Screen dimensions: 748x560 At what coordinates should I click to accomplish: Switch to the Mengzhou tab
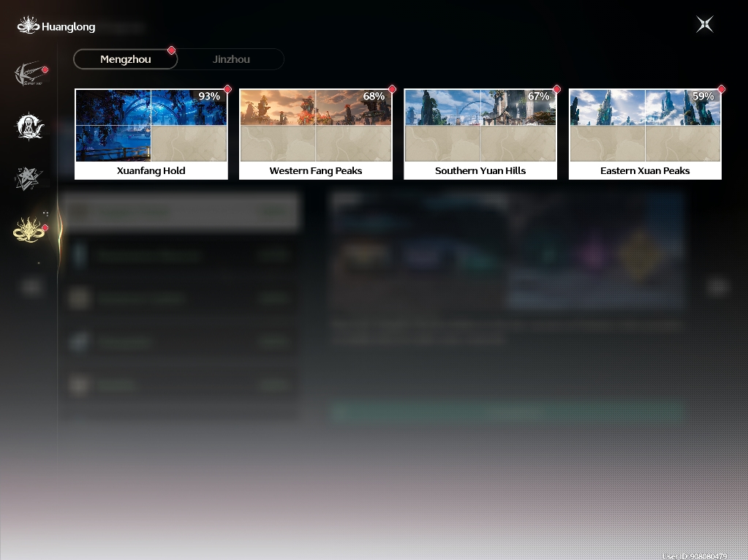click(126, 59)
